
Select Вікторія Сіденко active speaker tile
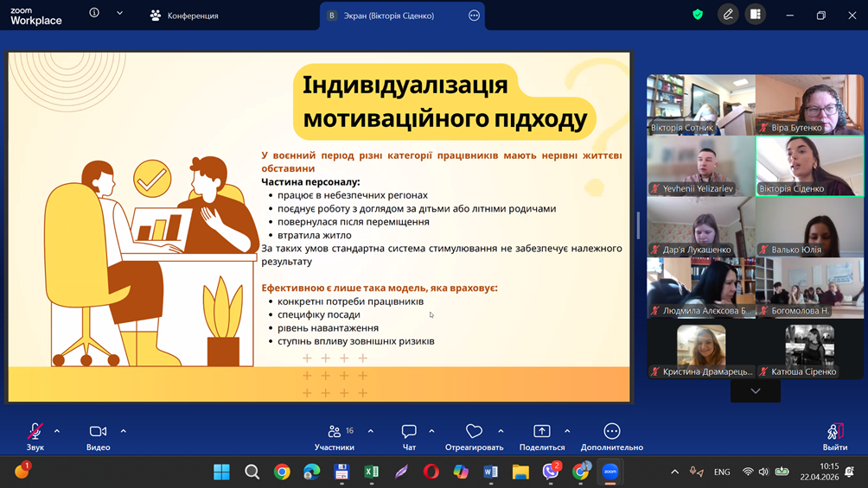pos(809,166)
